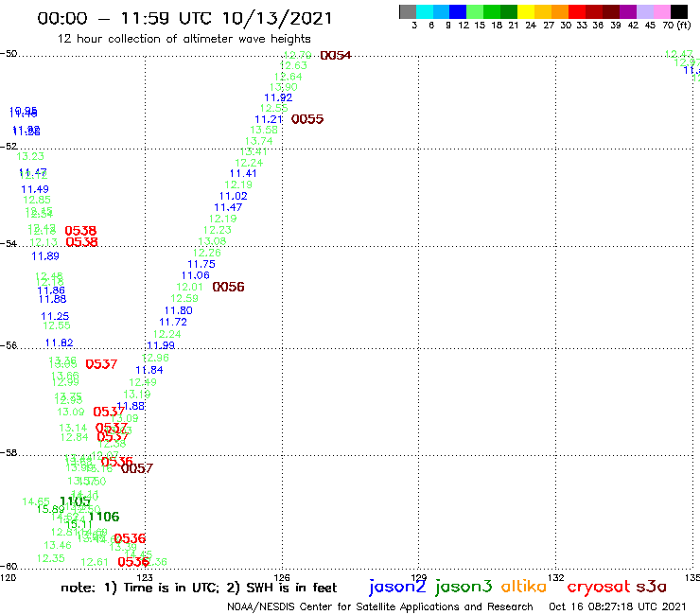Select the purple swatch in the color scale

628,11
